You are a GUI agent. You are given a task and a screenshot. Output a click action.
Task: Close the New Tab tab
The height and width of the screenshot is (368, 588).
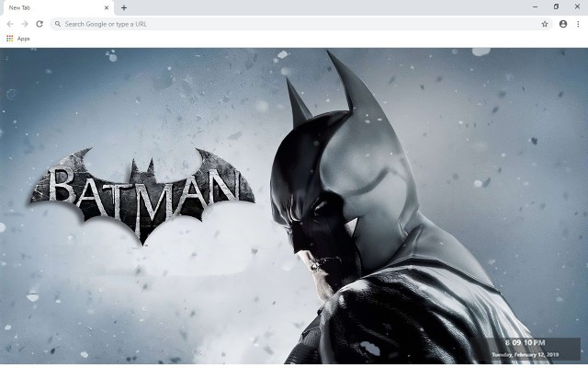tap(107, 7)
